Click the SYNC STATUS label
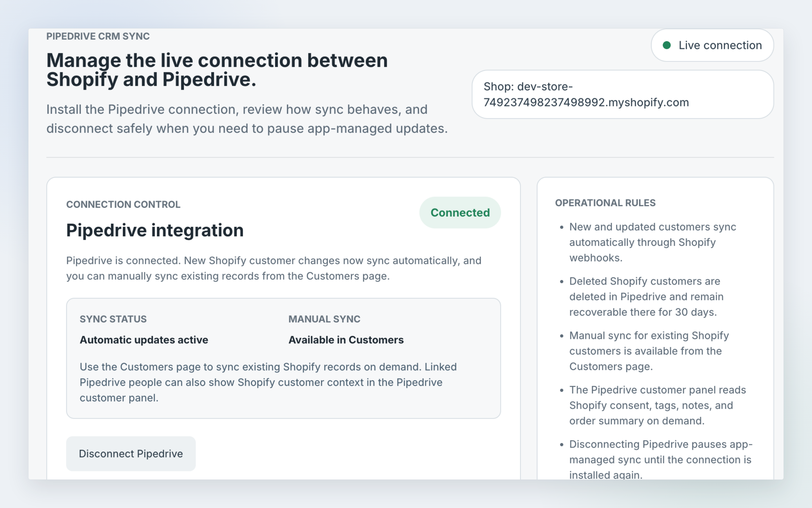 [x=113, y=319]
